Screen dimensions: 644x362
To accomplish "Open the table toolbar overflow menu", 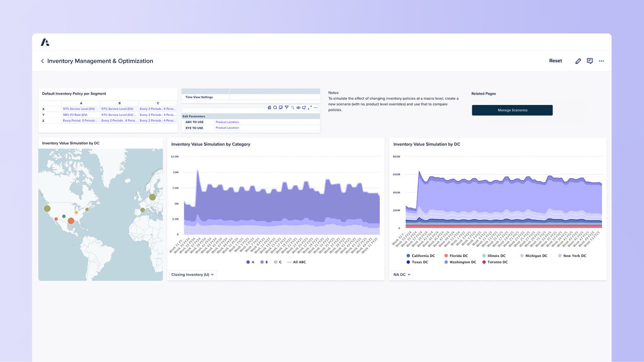I will pyautogui.click(x=316, y=108).
